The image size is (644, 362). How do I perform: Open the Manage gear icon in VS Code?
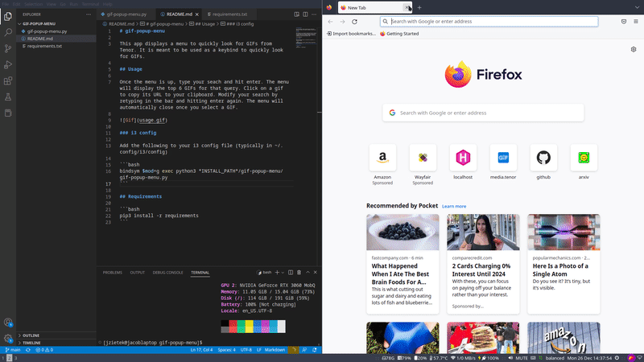(x=8, y=339)
